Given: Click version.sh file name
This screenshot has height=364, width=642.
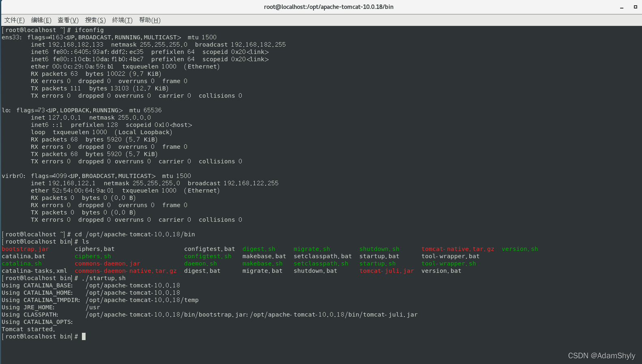Looking at the screenshot, I should coord(520,249).
